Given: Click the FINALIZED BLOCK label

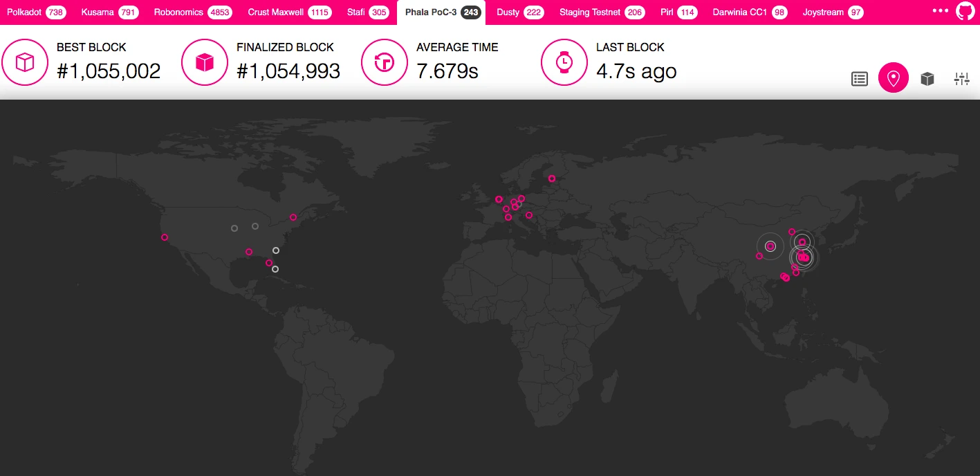Looking at the screenshot, I should click(x=285, y=47).
